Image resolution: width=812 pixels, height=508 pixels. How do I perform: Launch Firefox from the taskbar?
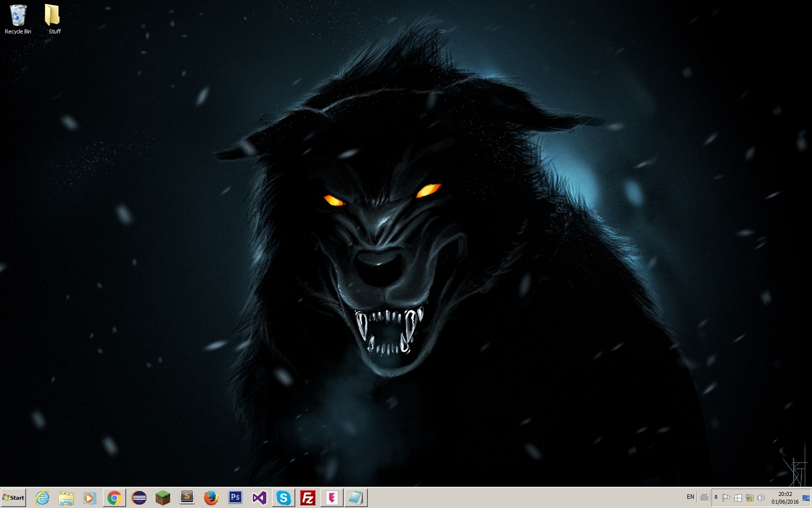(211, 497)
